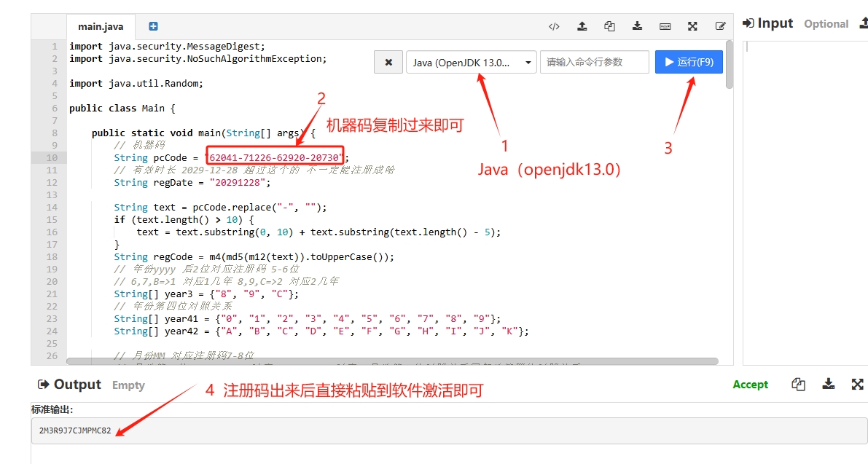This screenshot has height=464, width=868.
Task: Click the command line arguments field
Action: [594, 63]
